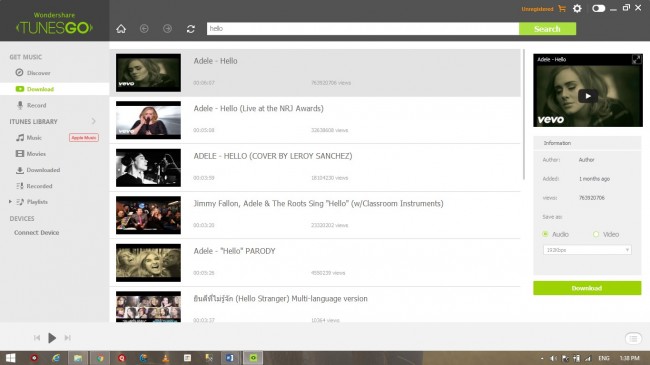Image resolution: width=650 pixels, height=365 pixels.
Task: Open Internet Explorer from taskbar
Action: 56,358
